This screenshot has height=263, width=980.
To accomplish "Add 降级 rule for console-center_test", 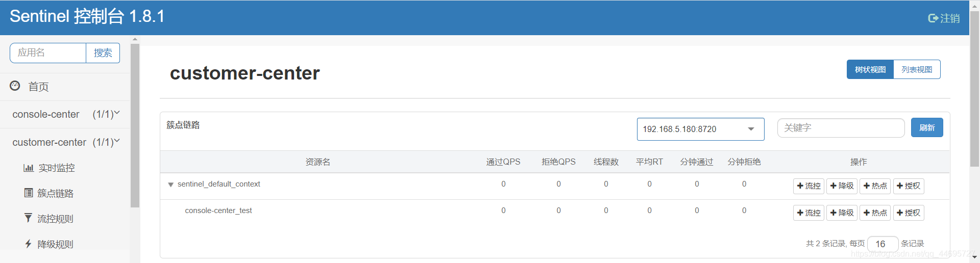I will point(842,213).
